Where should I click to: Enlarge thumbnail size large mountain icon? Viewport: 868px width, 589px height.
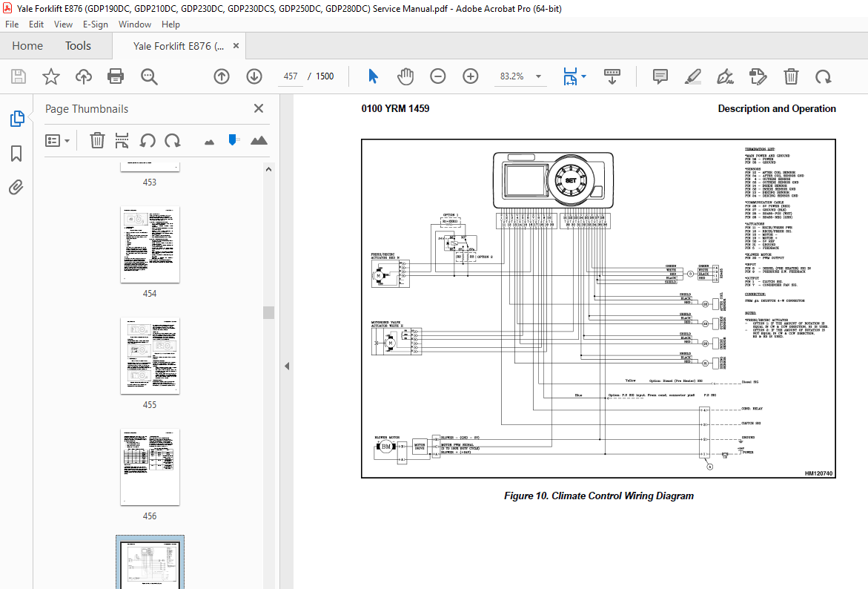[259, 140]
